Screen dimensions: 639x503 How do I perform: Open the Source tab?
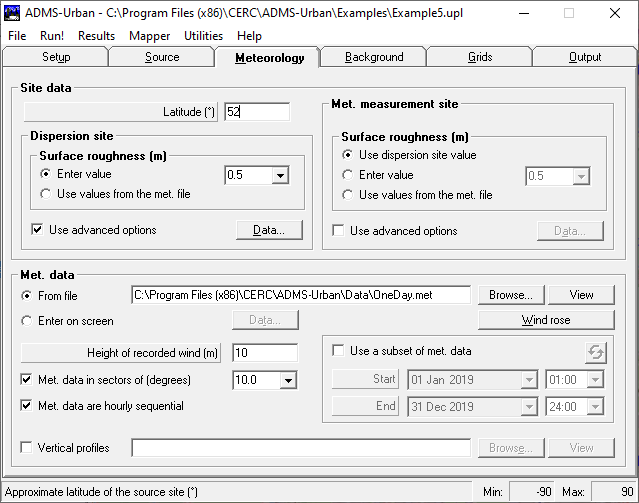tap(162, 57)
